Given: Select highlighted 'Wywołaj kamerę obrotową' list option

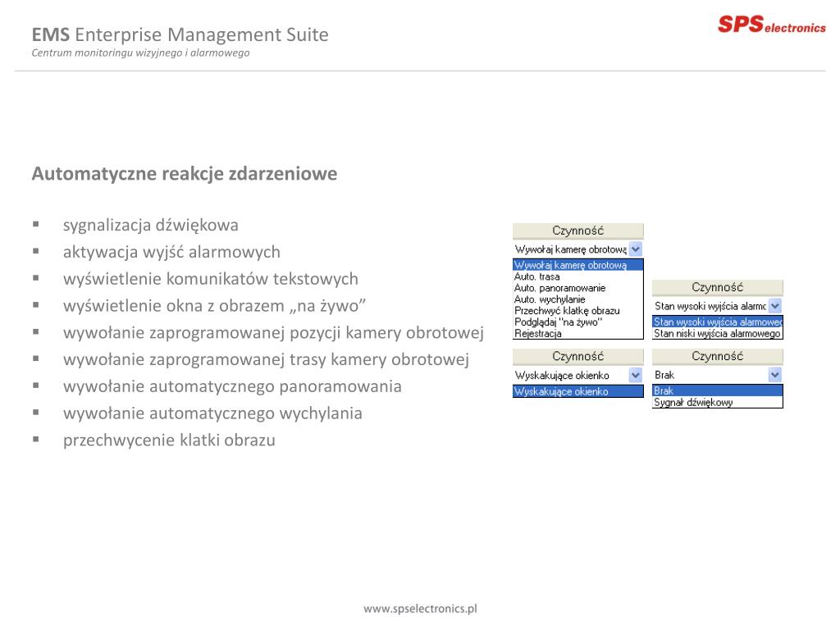Looking at the screenshot, I should pyautogui.click(x=578, y=265).
